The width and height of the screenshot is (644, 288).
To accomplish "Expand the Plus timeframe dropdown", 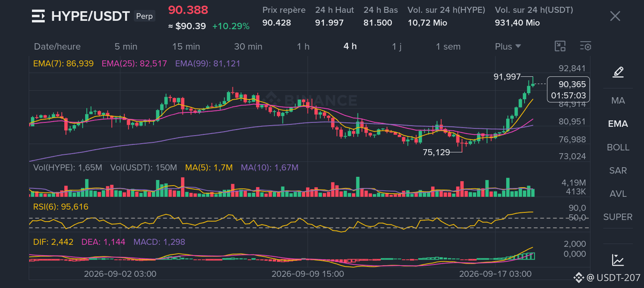I will pos(508,46).
